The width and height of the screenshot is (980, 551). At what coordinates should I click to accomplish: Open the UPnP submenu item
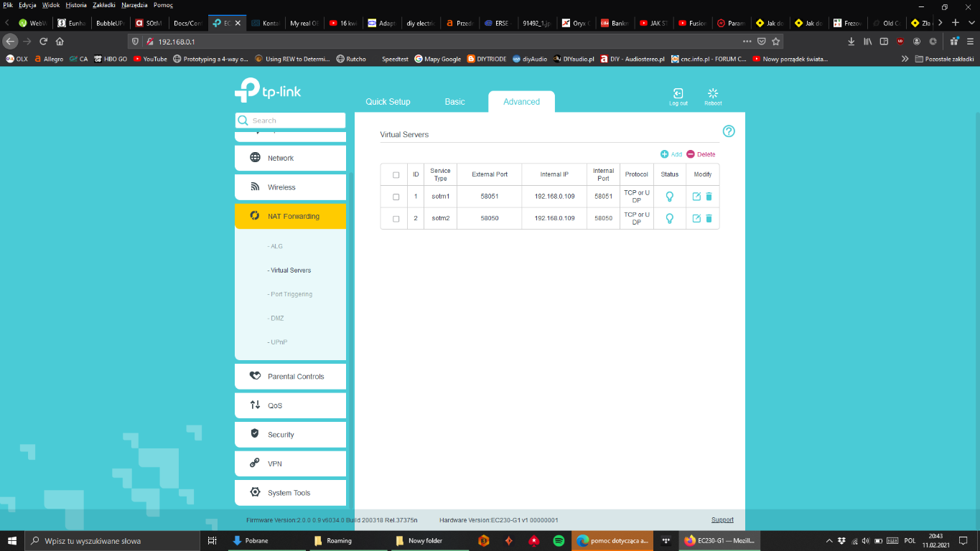coord(277,342)
